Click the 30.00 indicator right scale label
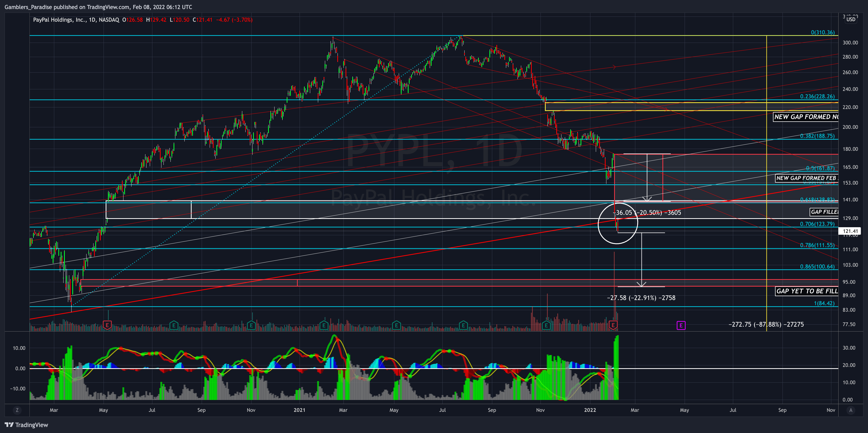This screenshot has height=433, width=868. click(849, 348)
